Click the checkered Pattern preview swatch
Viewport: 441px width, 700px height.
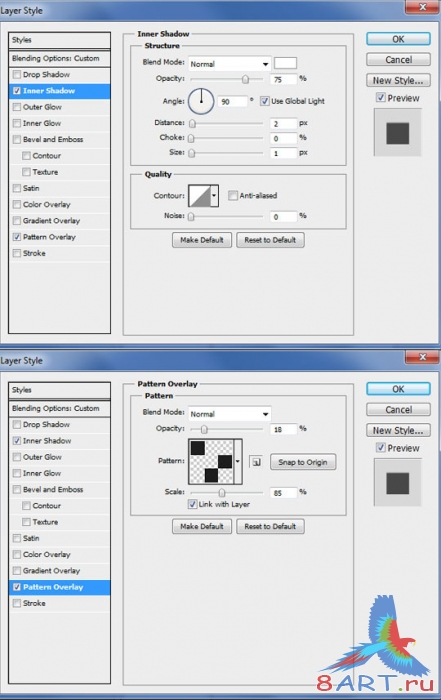coord(212,461)
